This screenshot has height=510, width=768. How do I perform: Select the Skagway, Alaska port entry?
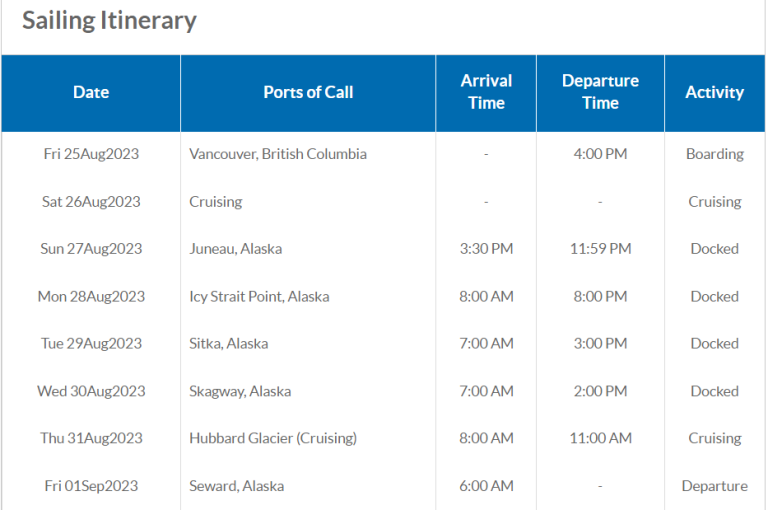pos(240,391)
